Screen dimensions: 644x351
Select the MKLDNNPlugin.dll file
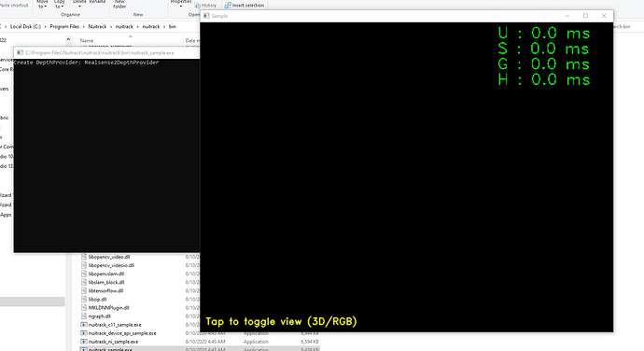[109, 307]
